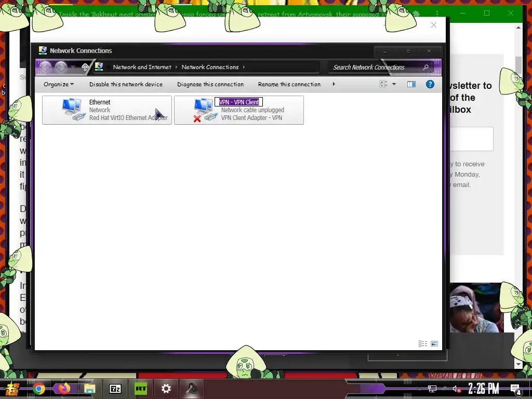Click Disable this network device
Screen dimensions: 532x399
click(x=126, y=84)
